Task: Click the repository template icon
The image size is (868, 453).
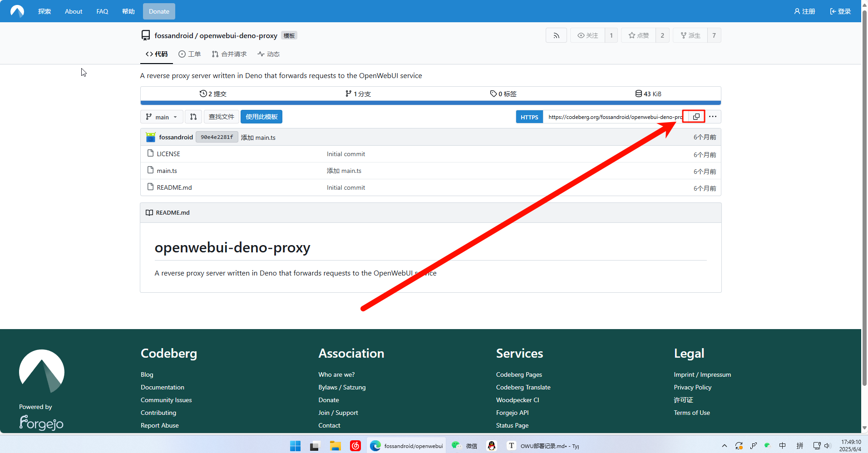Action: pos(146,35)
